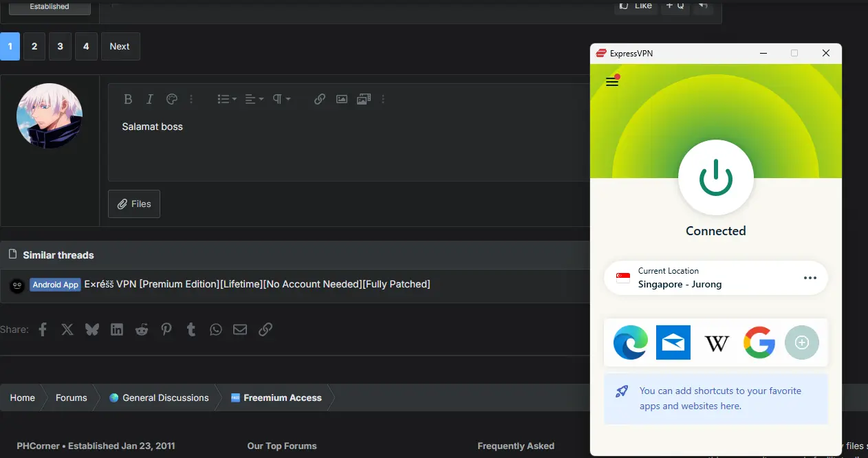Share the thread on Pinterest
Screen dimensions: 868x458
tap(166, 329)
